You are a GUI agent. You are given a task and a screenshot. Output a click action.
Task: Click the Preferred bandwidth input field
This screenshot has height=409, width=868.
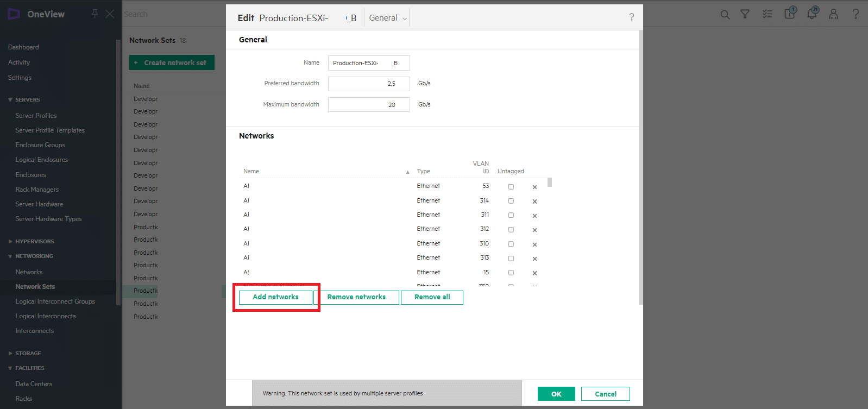(x=369, y=84)
